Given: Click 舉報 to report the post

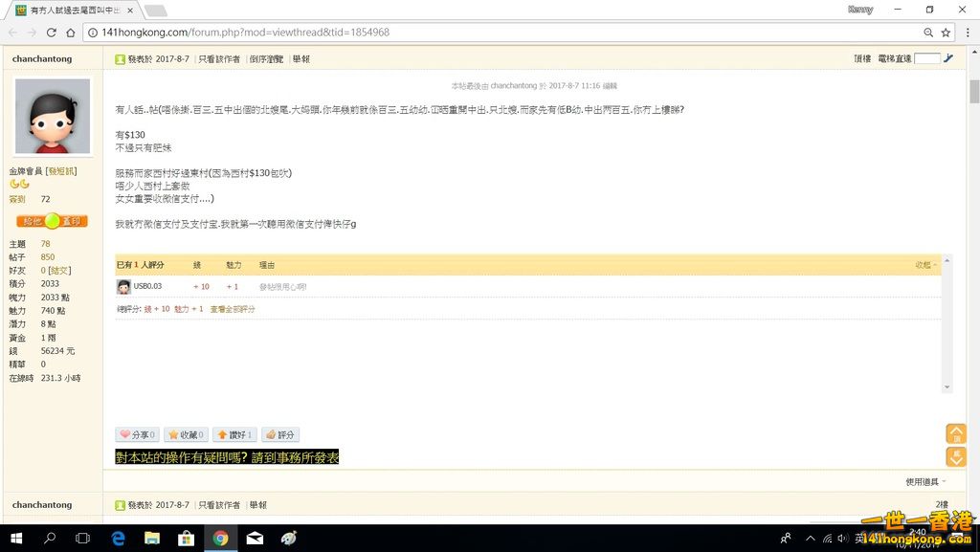Looking at the screenshot, I should (301, 57).
